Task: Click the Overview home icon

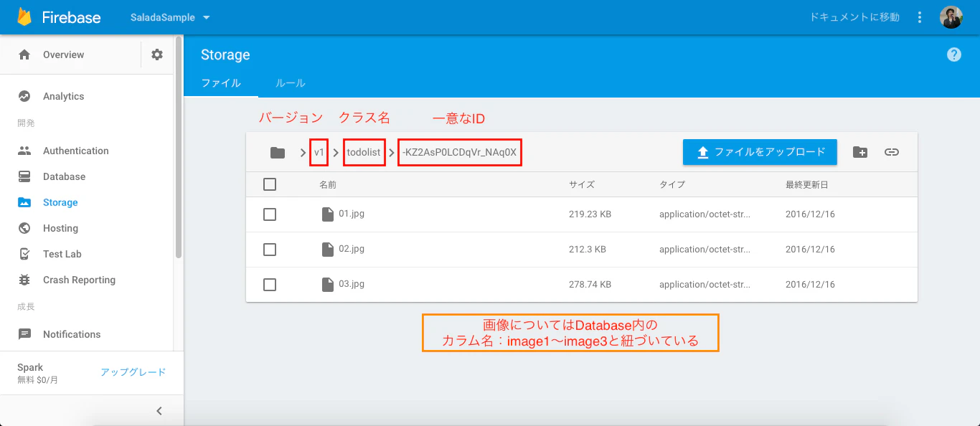Action: click(x=24, y=55)
